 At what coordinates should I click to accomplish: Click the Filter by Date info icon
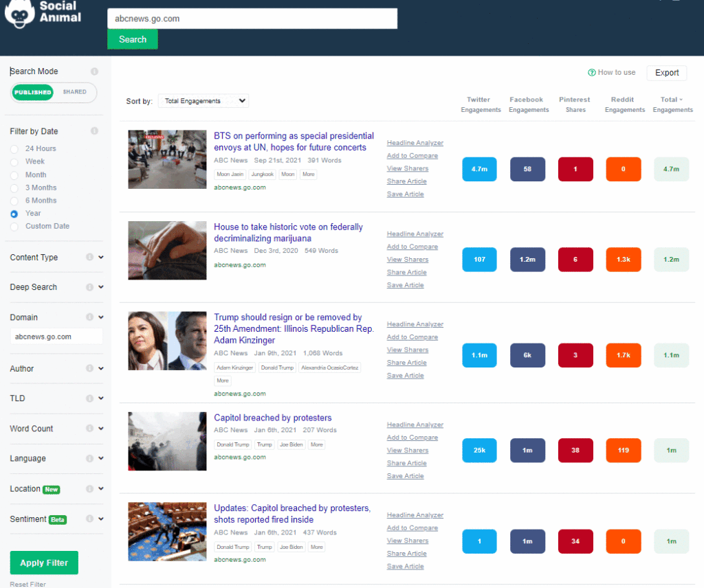94,131
